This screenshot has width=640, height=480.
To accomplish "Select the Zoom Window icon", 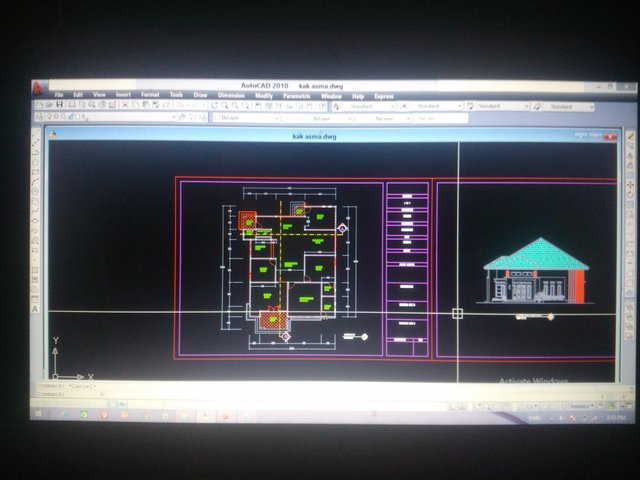I will (x=235, y=106).
